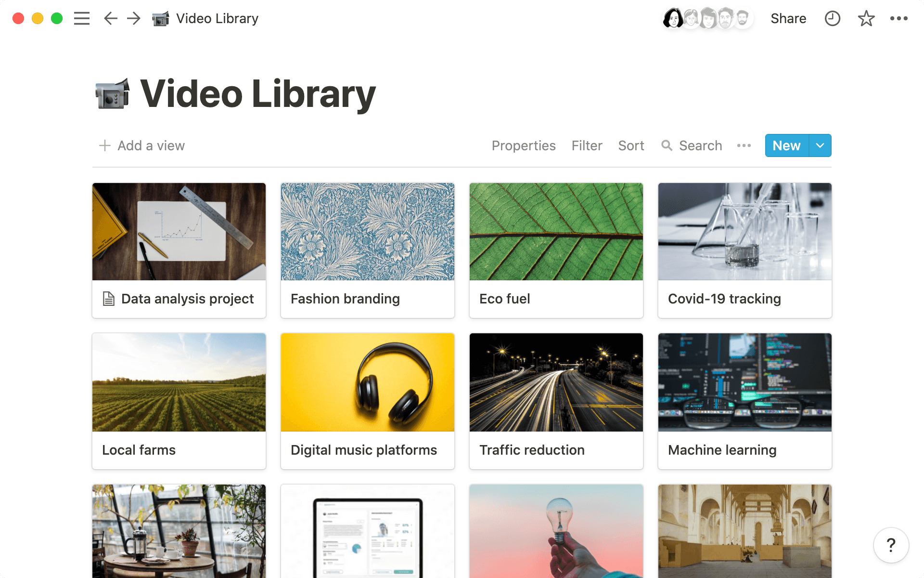
Task: Open the Properties menu
Action: pos(523,145)
